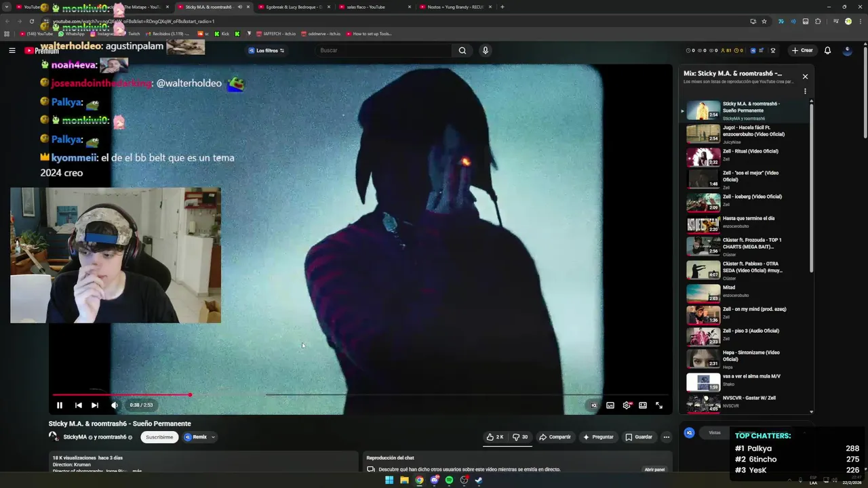The width and height of the screenshot is (868, 488).
Task: Expand description with 'más' link
Action: pos(137,470)
